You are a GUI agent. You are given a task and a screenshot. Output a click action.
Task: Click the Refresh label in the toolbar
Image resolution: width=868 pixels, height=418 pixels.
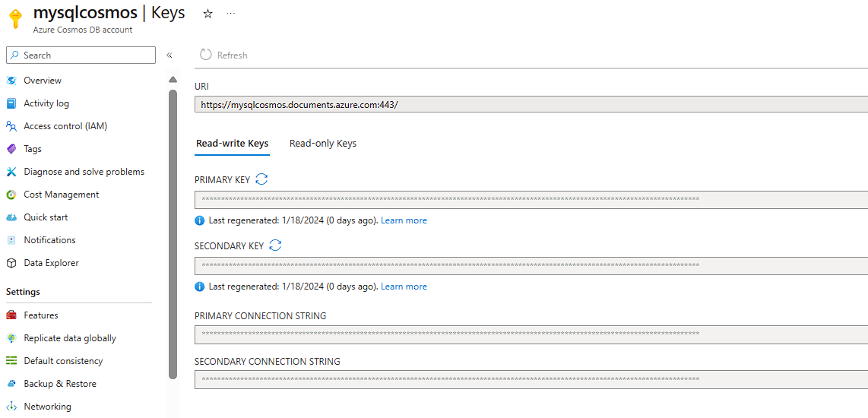coord(233,55)
